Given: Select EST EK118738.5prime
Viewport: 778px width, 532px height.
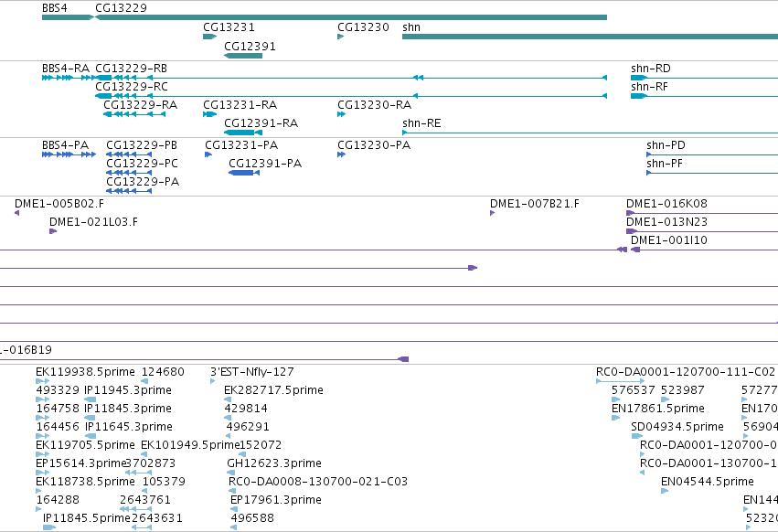Looking at the screenshot, I should (x=38, y=491).
